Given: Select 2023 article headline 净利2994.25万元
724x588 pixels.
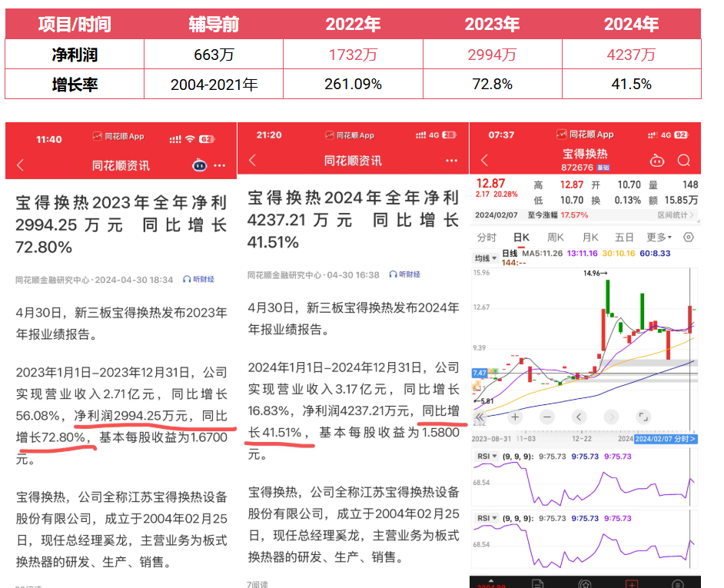Looking at the screenshot, I should pos(121,225).
